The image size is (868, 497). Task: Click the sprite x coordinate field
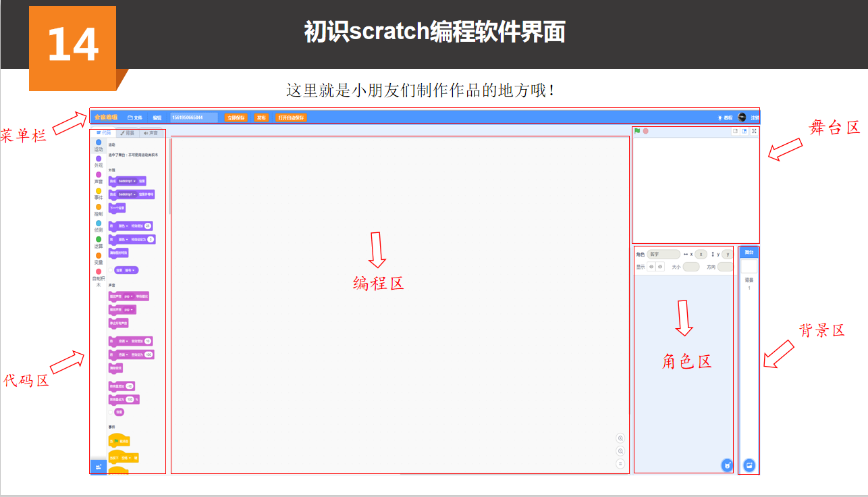point(701,255)
